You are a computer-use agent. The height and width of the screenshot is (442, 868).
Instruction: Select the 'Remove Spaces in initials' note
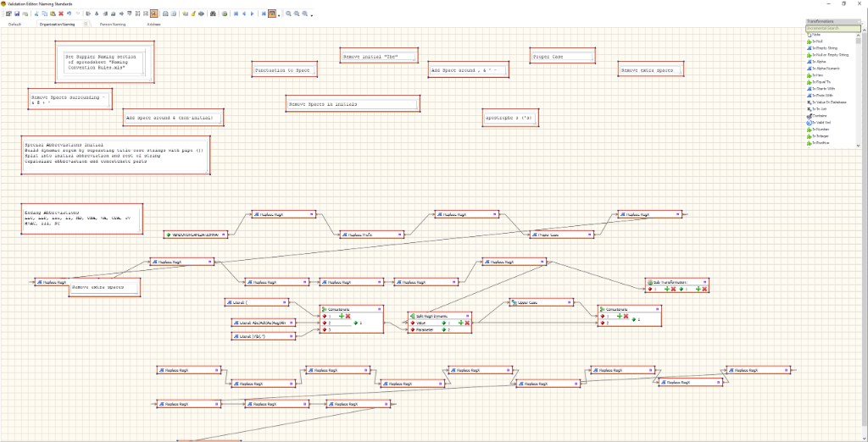point(353,103)
